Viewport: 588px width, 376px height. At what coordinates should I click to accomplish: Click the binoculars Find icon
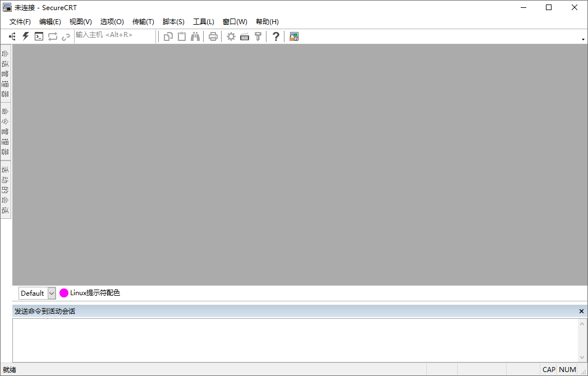pos(195,36)
